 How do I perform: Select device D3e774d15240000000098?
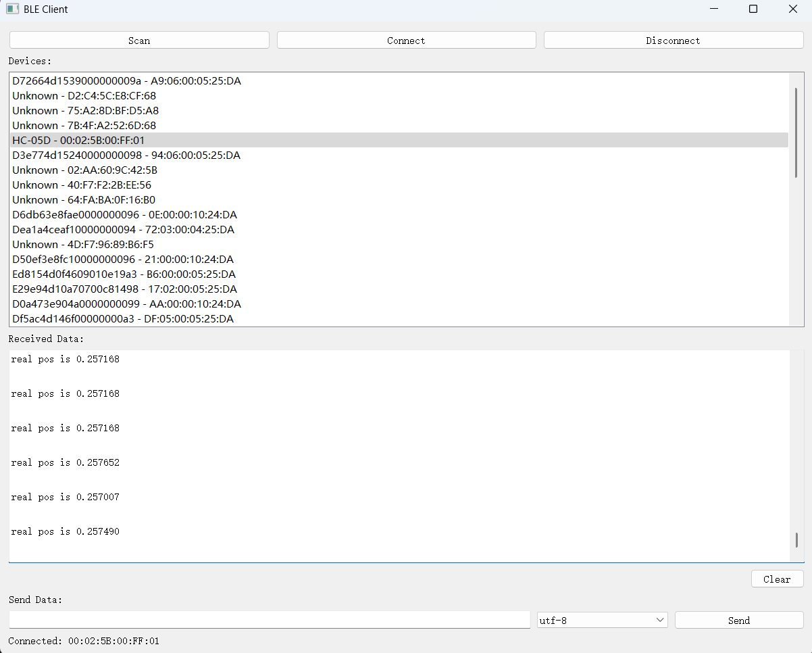point(400,155)
